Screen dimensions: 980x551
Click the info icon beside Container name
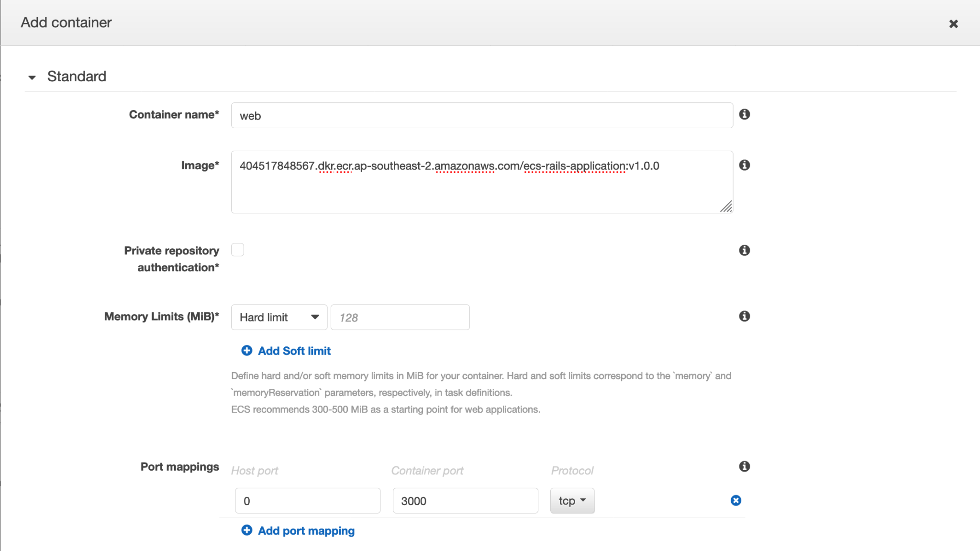745,114
